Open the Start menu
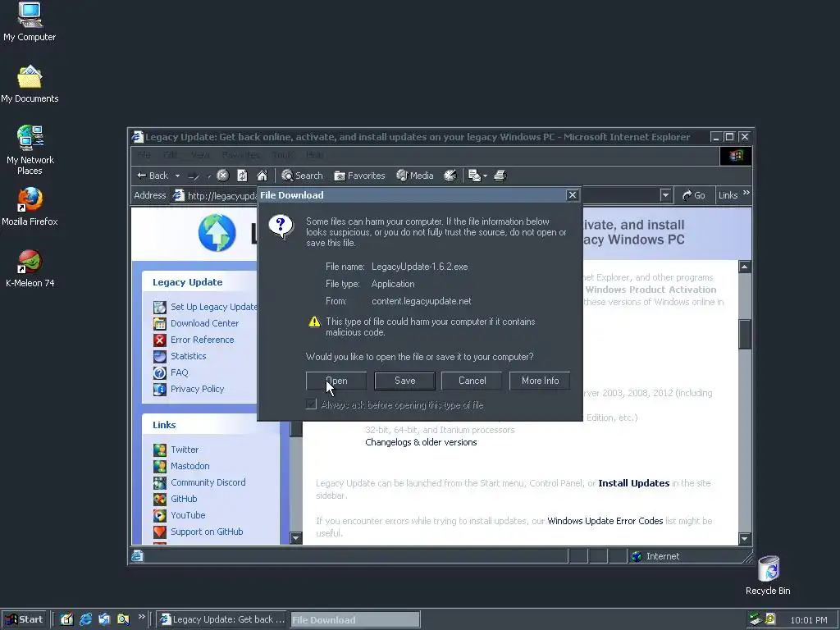 click(x=25, y=620)
